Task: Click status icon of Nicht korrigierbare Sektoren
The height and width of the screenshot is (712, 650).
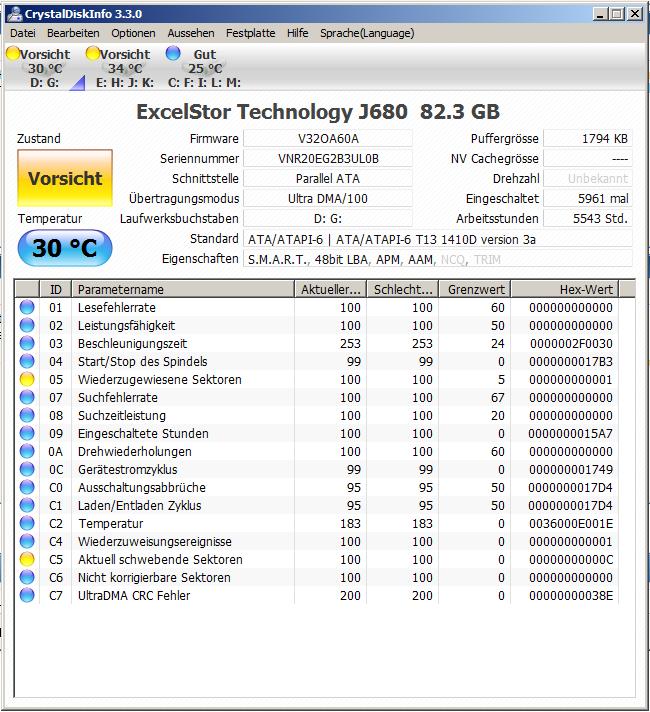Action: pos(27,578)
